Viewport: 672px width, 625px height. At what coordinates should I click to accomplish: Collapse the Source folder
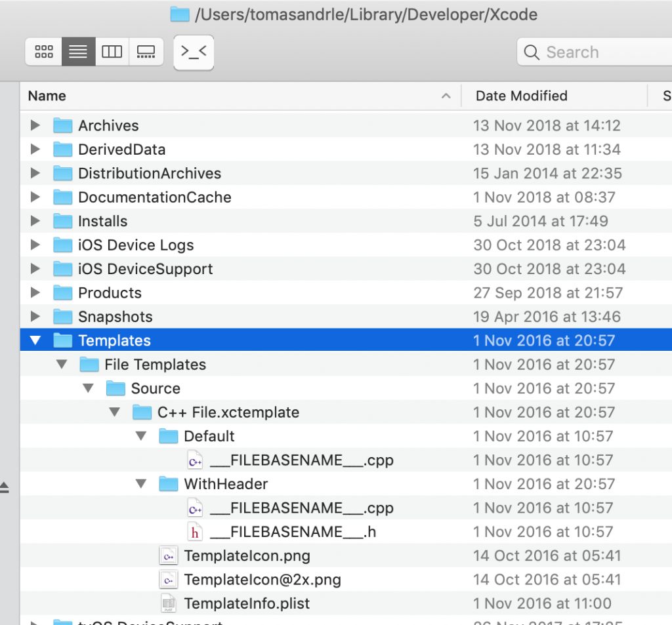click(x=89, y=388)
